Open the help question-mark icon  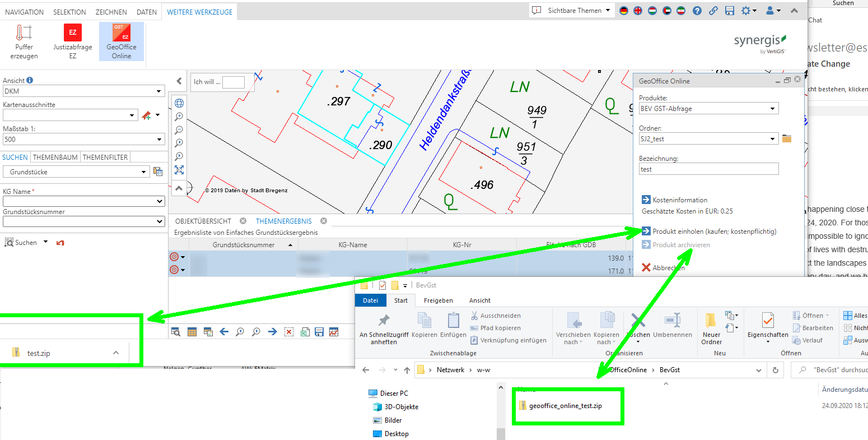pos(696,11)
